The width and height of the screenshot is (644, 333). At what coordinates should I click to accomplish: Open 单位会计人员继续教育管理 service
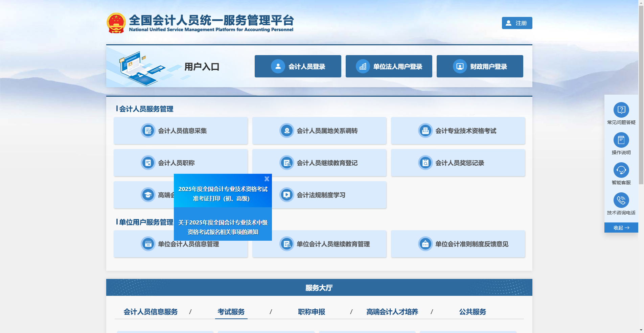click(333, 244)
